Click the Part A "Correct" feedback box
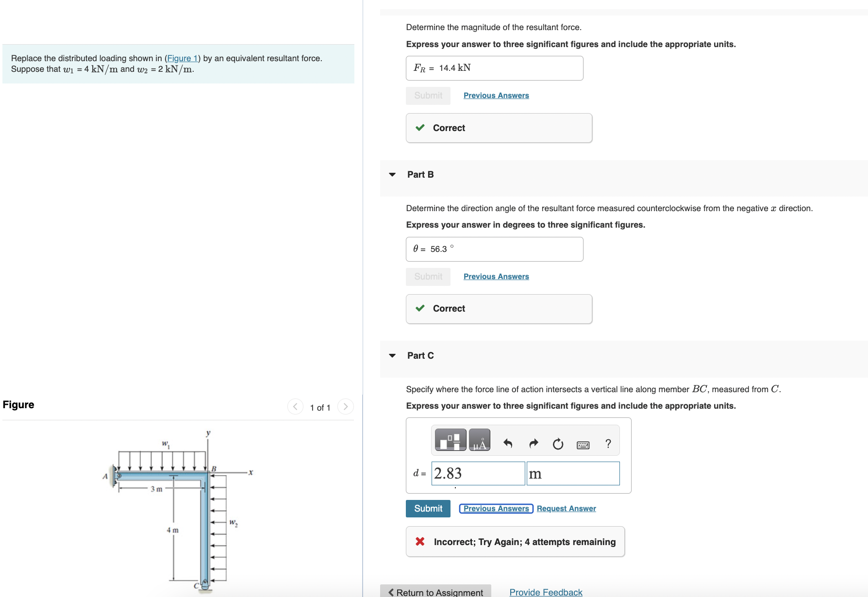The image size is (868, 597). tap(499, 128)
